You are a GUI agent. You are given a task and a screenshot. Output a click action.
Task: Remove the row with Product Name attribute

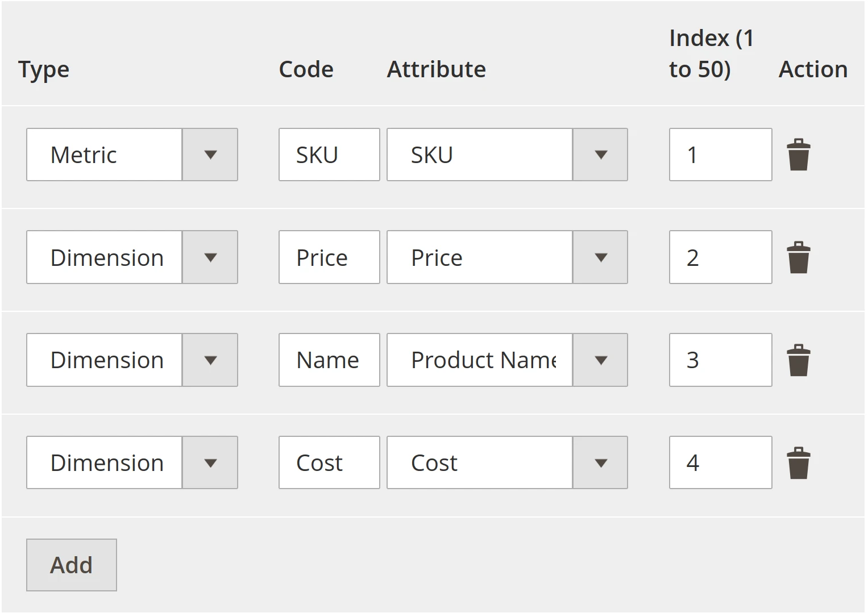tap(798, 360)
